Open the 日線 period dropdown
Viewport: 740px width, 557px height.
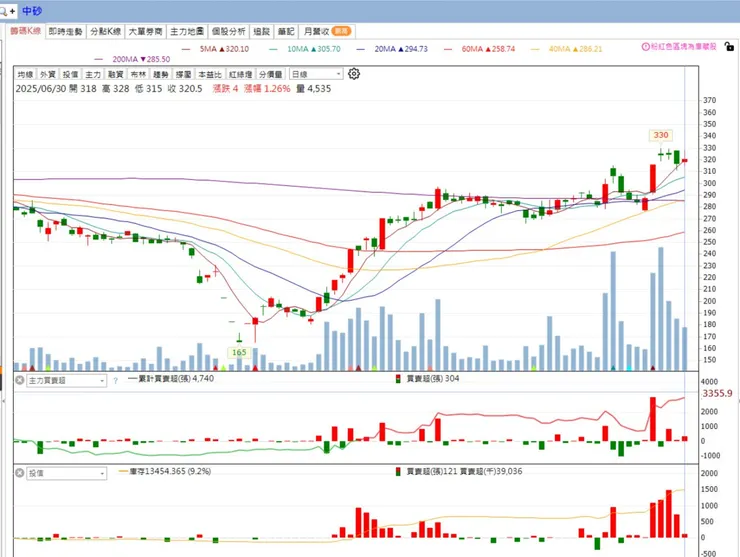316,74
